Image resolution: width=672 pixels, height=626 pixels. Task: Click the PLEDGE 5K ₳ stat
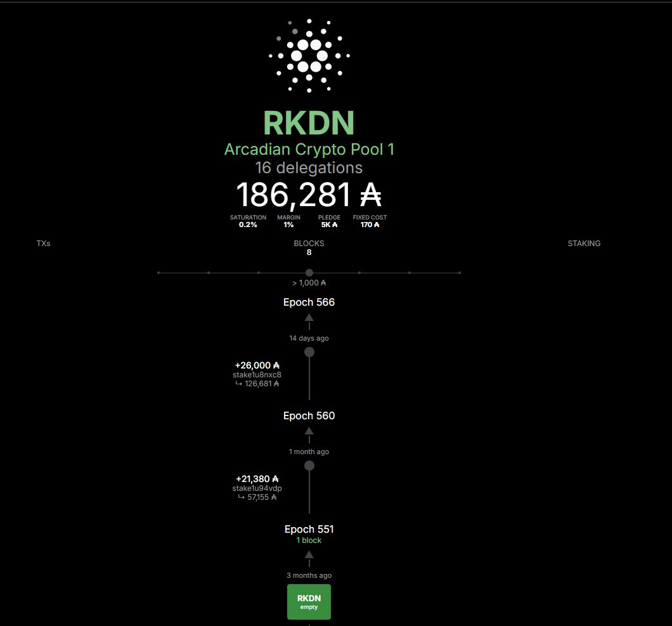329,221
